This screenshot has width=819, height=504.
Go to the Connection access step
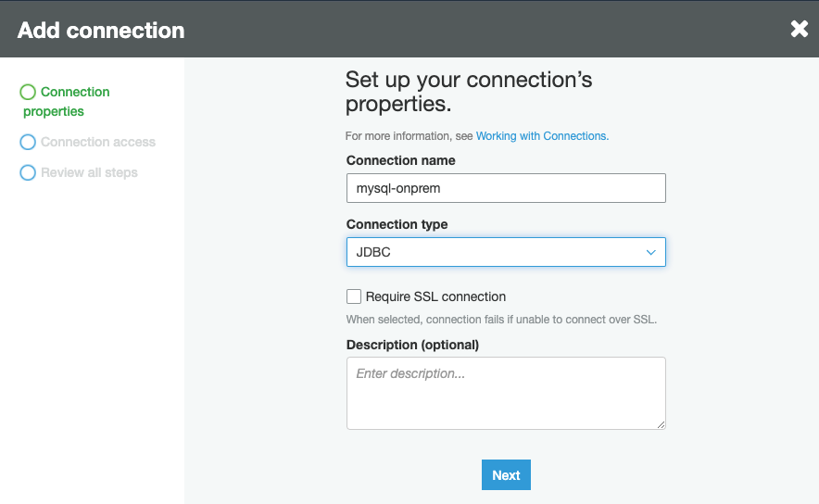pos(97,142)
